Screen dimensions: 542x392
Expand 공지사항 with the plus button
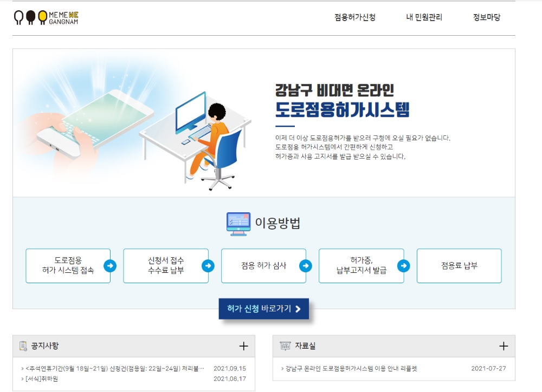coord(244,345)
